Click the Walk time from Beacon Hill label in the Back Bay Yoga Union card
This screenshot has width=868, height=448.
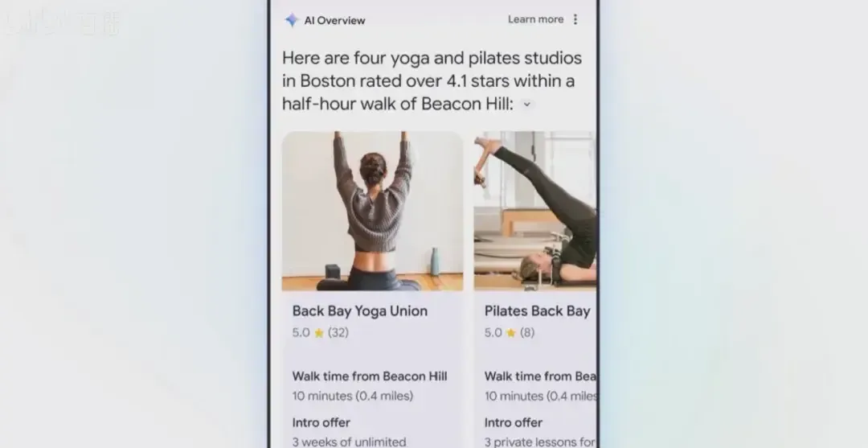(370, 376)
